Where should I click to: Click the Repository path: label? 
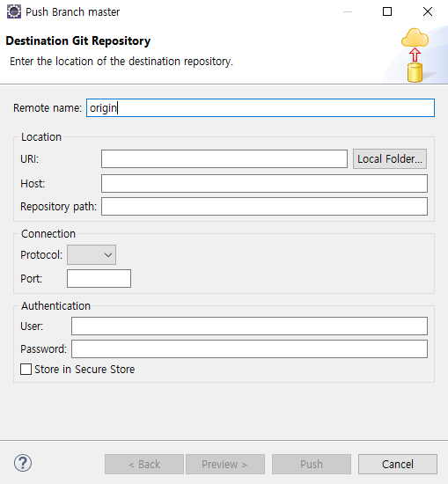(58, 207)
